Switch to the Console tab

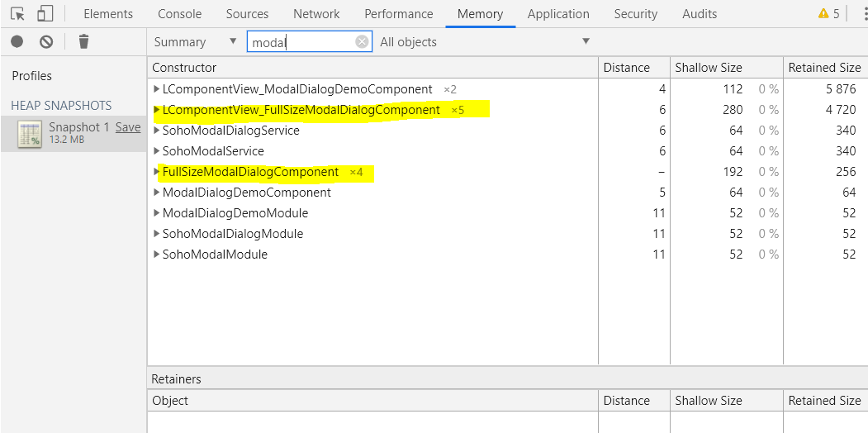(180, 14)
